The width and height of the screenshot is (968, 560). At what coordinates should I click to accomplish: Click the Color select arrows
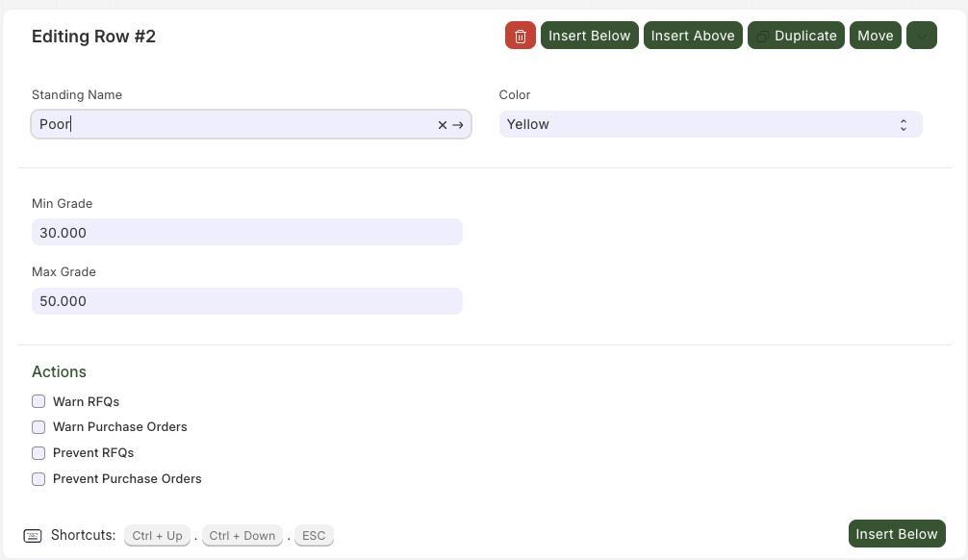tap(904, 125)
